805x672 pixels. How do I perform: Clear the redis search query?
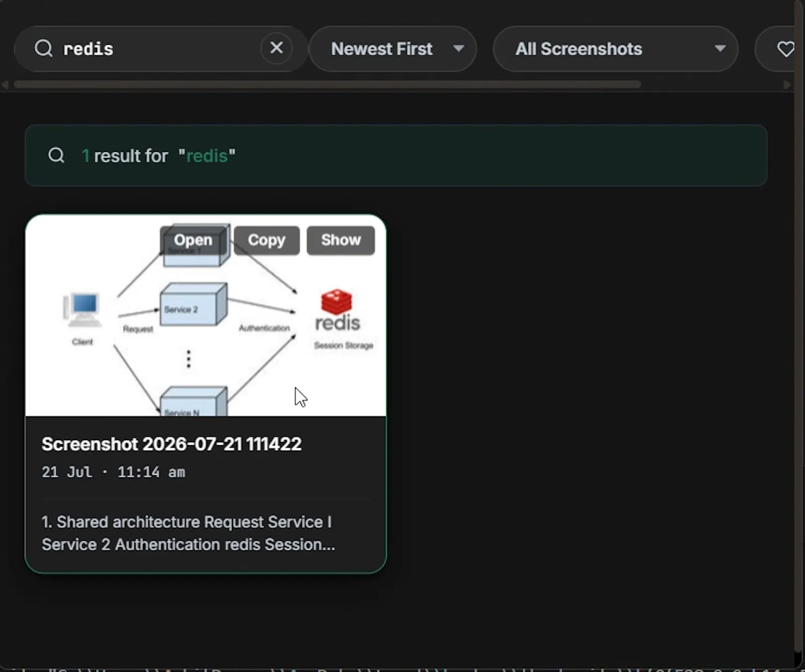[x=276, y=48]
